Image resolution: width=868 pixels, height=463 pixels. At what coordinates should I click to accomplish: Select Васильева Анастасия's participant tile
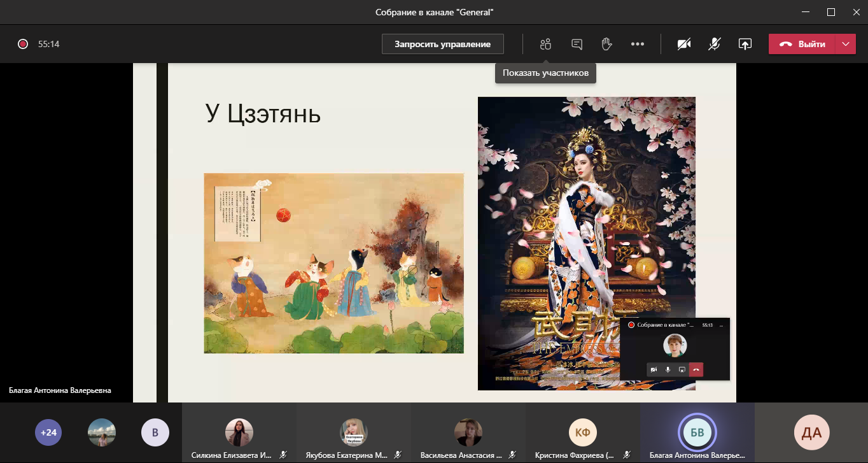point(468,432)
